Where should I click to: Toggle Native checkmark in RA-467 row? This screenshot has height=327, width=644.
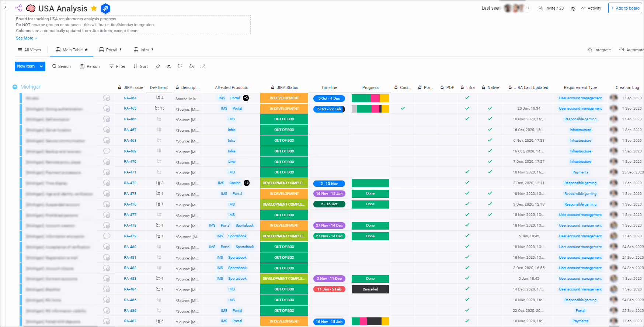coord(490,130)
